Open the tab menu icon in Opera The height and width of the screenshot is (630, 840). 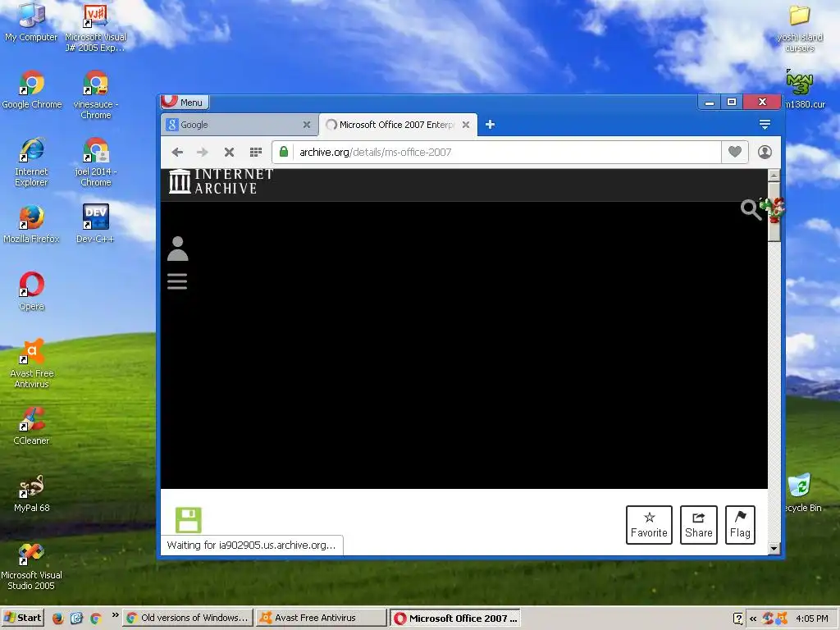[765, 125]
